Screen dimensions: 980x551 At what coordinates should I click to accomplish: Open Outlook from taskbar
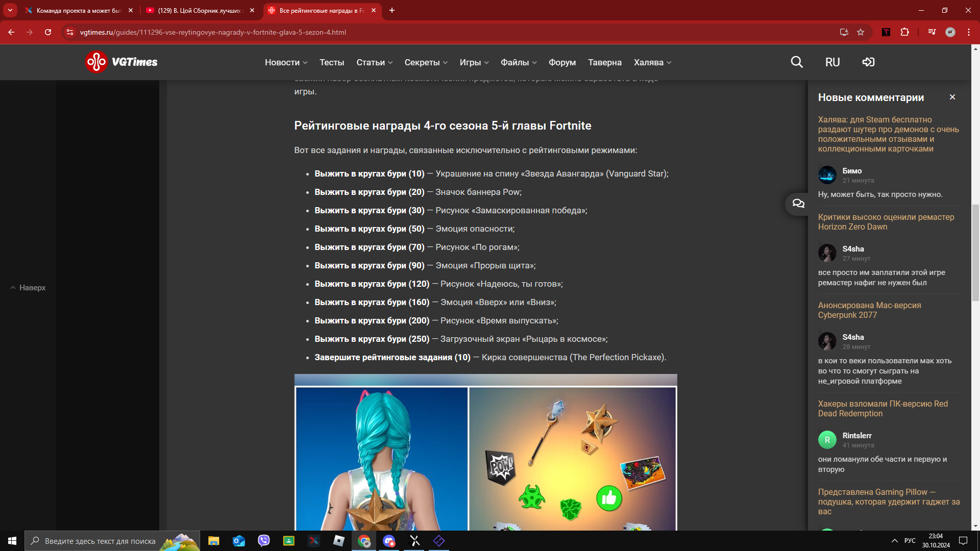239,541
